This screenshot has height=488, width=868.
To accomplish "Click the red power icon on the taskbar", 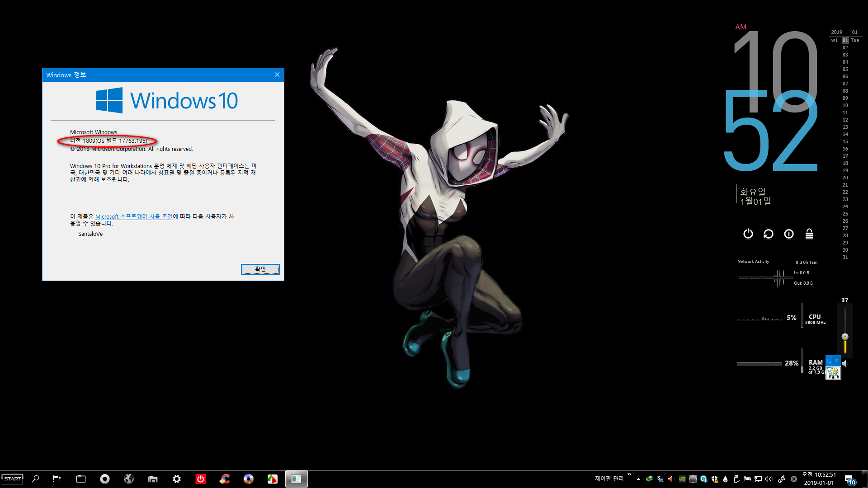I will point(201,479).
